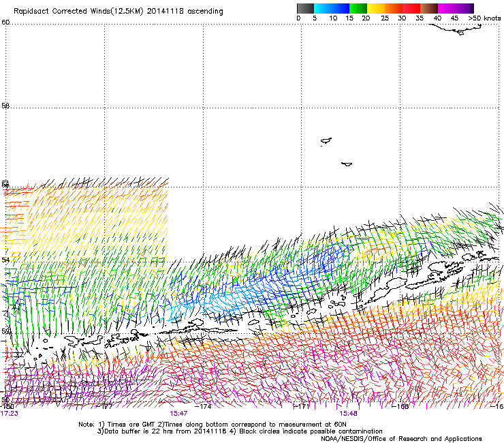Click the green 15-20 knots legend swatch
The height and width of the screenshot is (443, 504).
coord(358,8)
